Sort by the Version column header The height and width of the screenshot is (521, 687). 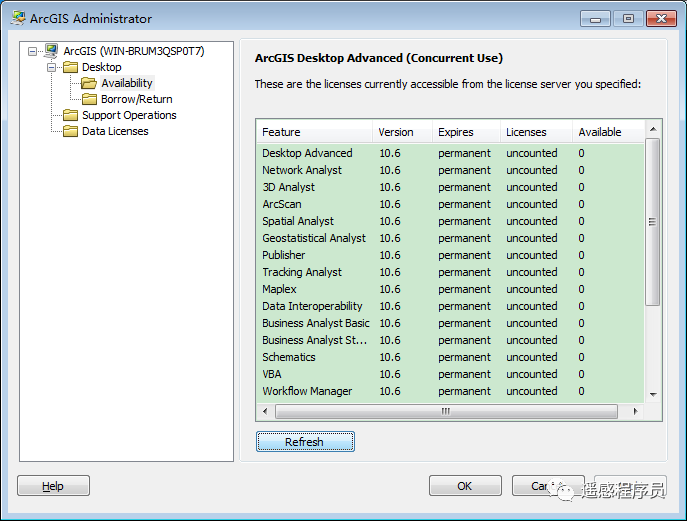(x=402, y=132)
